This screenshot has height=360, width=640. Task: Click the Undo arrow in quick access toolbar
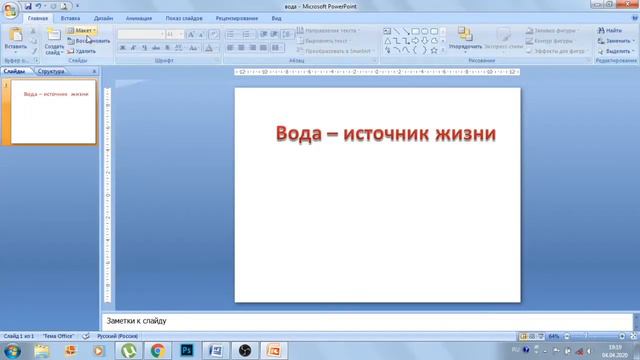(x=38, y=6)
